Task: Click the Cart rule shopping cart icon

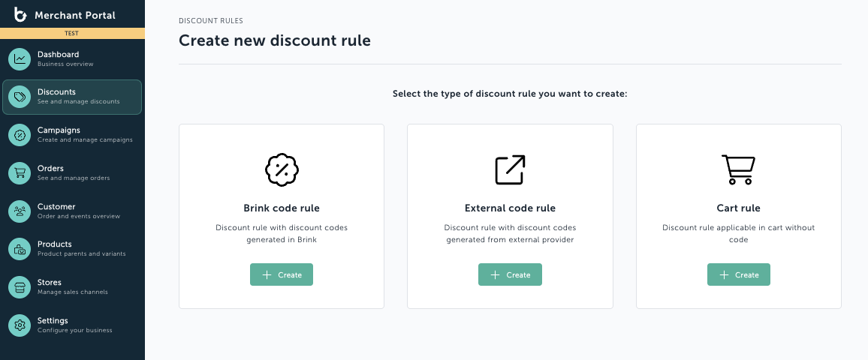Action: click(x=738, y=169)
